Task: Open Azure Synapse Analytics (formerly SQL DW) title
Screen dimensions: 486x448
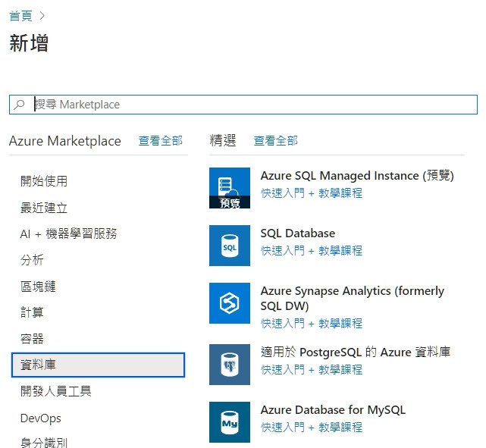Action: pyautogui.click(x=352, y=299)
